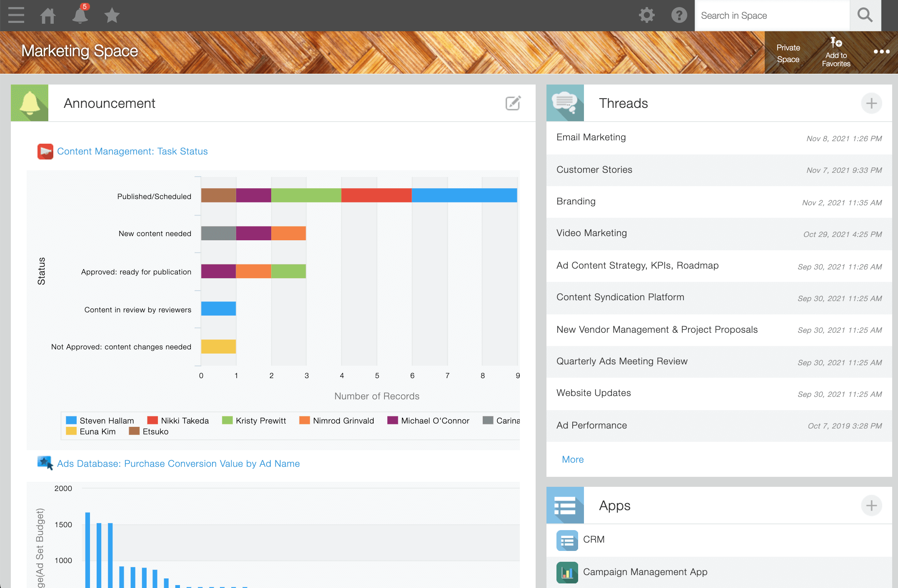Screen dimensions: 898x588
Task: Click the Nimrod Grinvald legend orange swatch
Action: (x=304, y=420)
